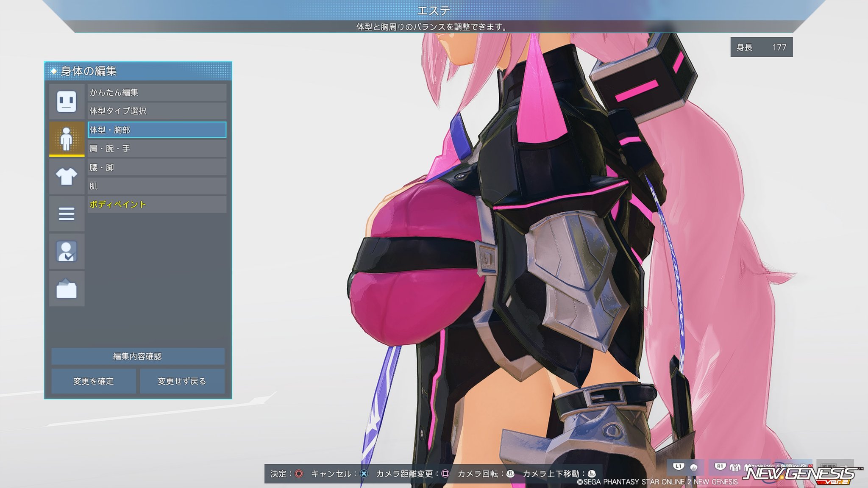This screenshot has height=488, width=868.
Task: Click the circle 決定 confirm button hint
Action: tap(299, 474)
